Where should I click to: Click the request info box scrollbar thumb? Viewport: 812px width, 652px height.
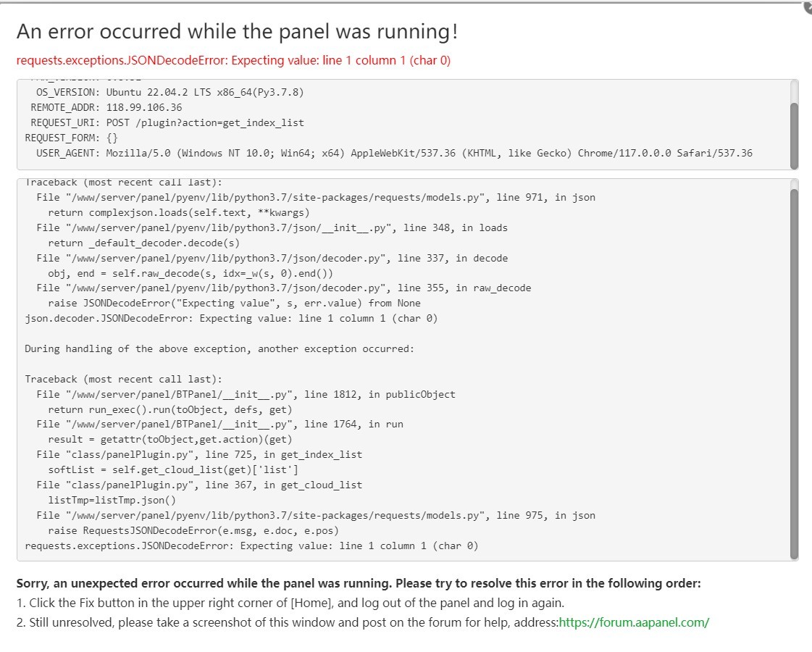pyautogui.click(x=794, y=135)
